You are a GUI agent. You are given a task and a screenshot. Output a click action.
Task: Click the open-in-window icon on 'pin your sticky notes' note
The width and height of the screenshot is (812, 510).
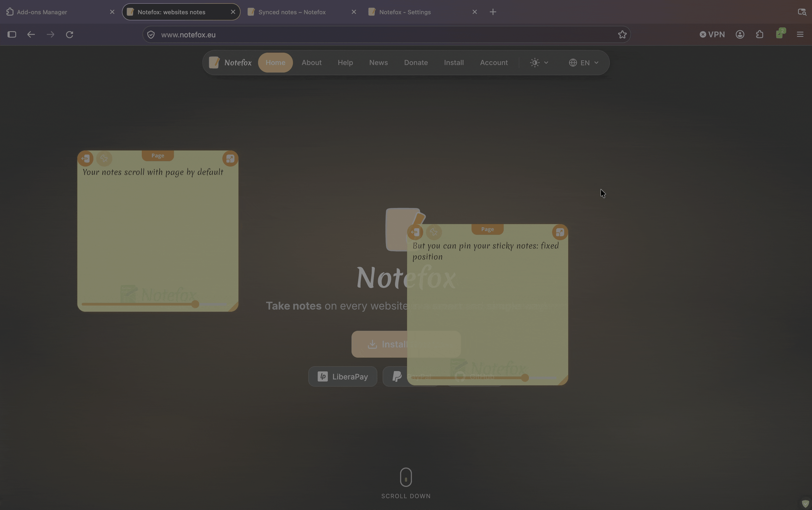pyautogui.click(x=560, y=232)
